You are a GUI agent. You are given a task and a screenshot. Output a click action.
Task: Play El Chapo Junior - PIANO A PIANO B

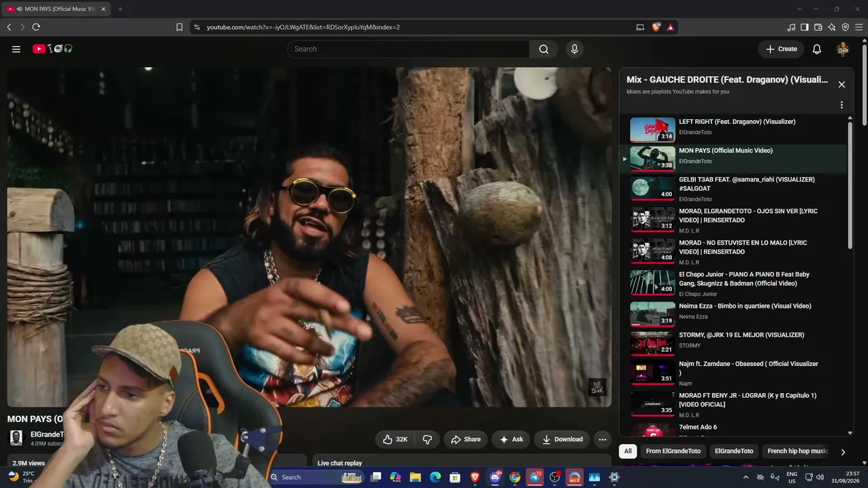(x=734, y=283)
